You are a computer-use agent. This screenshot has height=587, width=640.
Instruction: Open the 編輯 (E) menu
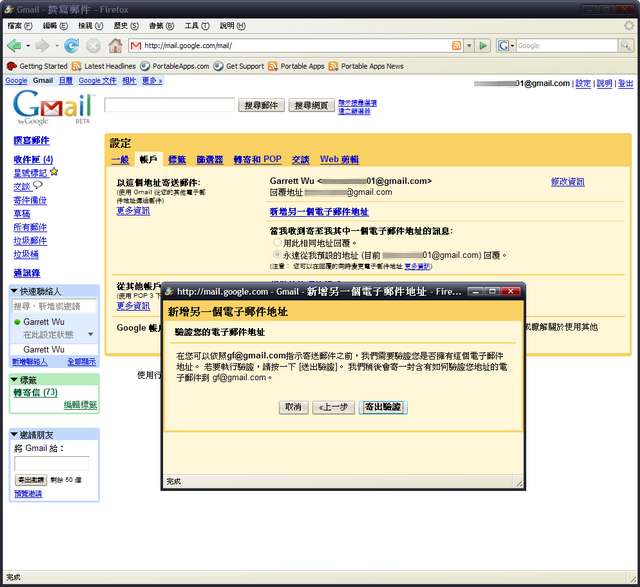[x=55, y=26]
